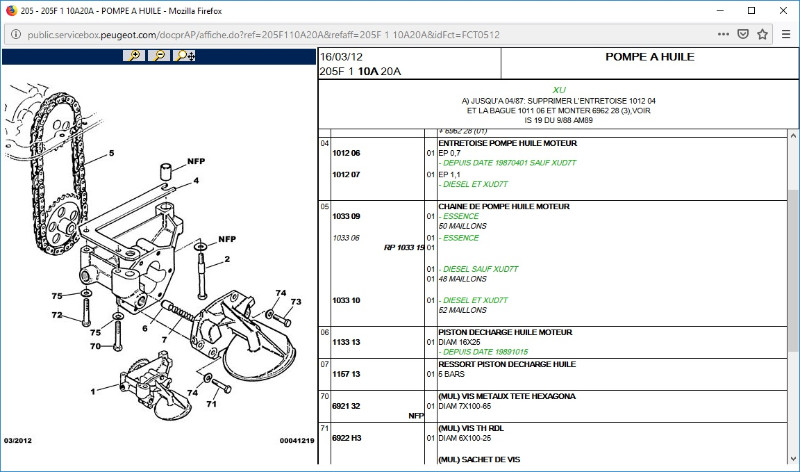
Task: Click text 48 MAILLONS
Action: point(463,279)
